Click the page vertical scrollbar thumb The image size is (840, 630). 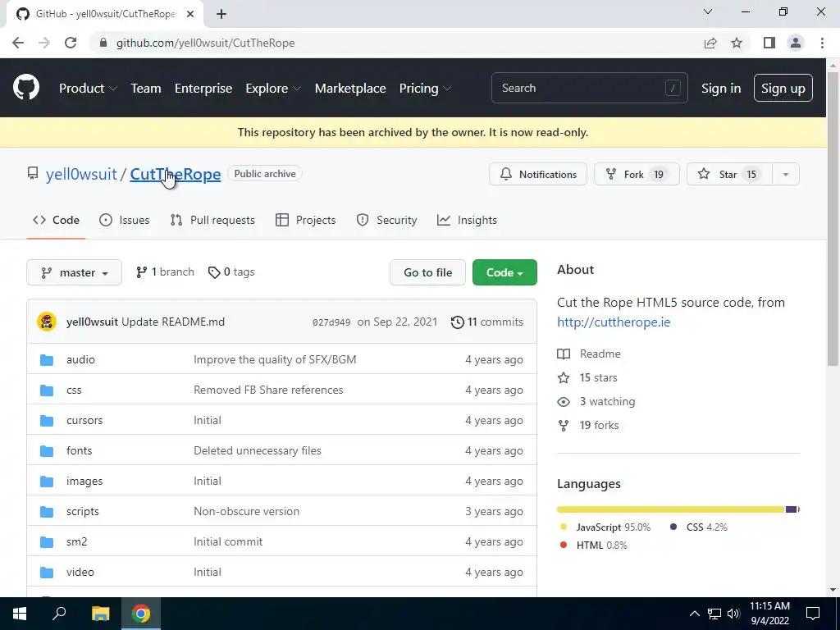pyautogui.click(x=833, y=218)
